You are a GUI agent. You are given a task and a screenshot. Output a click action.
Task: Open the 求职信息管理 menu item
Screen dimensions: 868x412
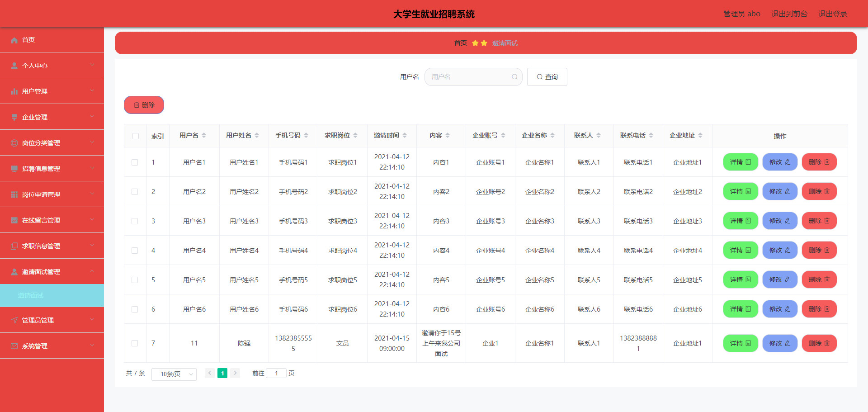(x=52, y=246)
